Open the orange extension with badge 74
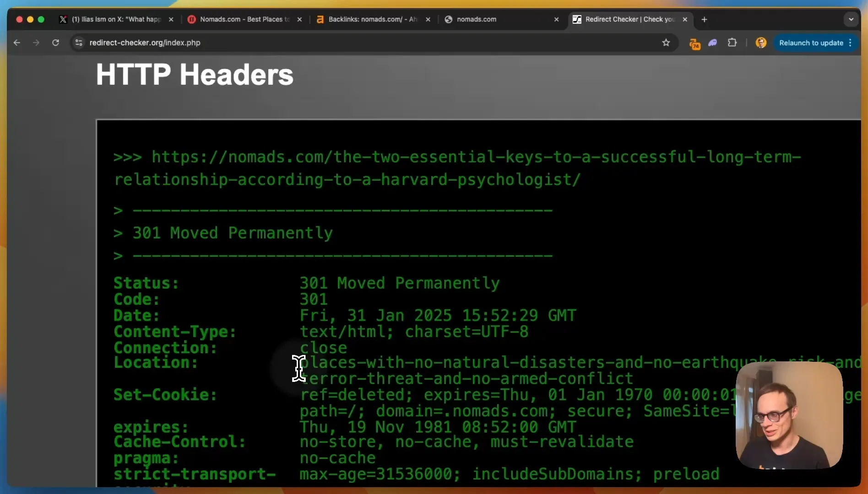 694,43
